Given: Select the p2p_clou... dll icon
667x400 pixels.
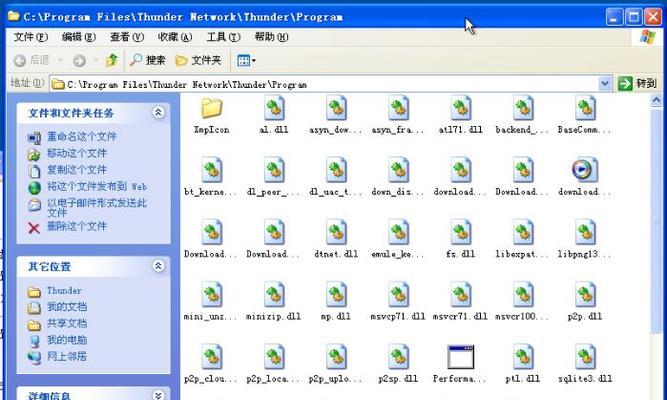Looking at the screenshot, I should tap(212, 357).
